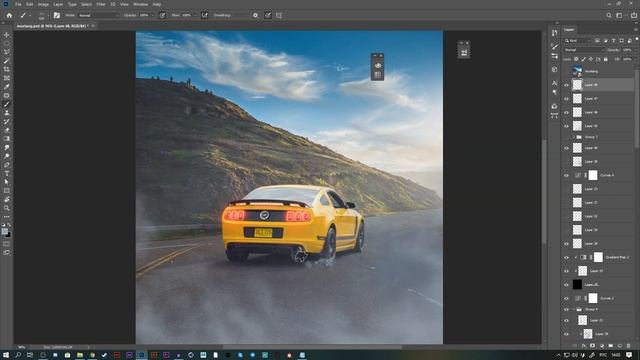The image size is (640, 360).
Task: Toggle pressure for size button
Action: (x=268, y=15)
